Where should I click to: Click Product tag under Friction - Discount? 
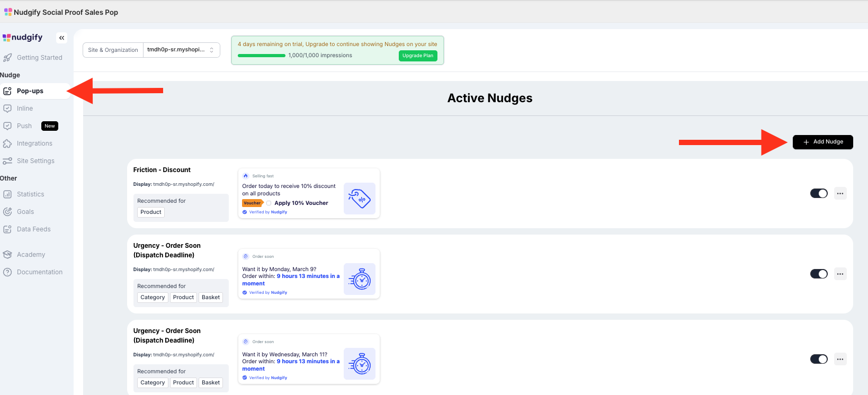pyautogui.click(x=151, y=212)
